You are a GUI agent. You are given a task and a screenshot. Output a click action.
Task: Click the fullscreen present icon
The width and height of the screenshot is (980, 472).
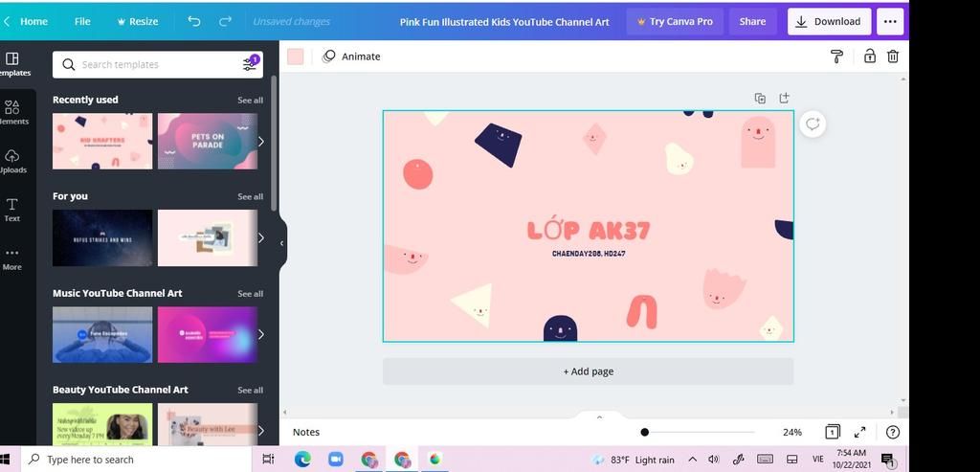860,432
